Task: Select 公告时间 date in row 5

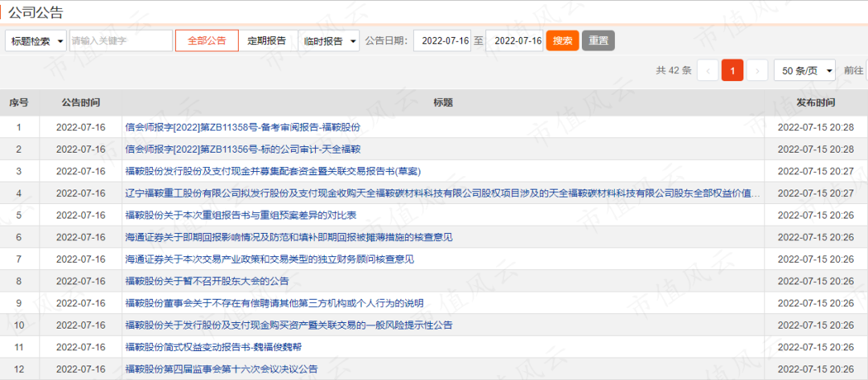Action: [81, 215]
